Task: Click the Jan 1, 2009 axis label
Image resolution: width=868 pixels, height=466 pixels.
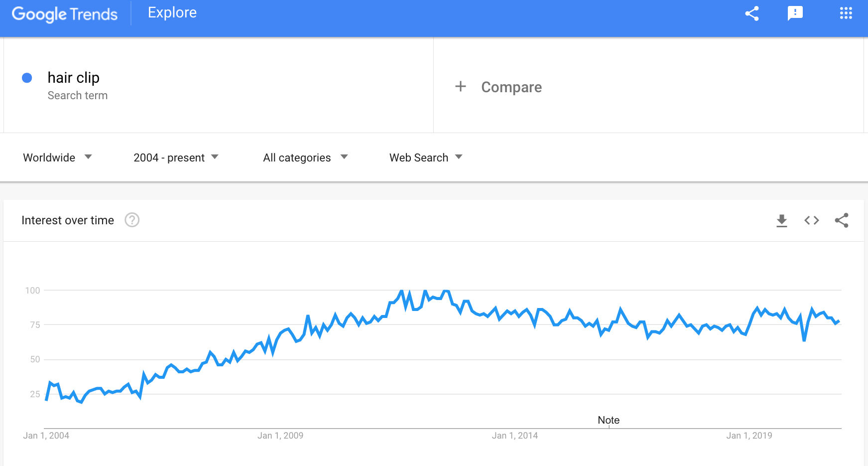Action: click(x=280, y=436)
